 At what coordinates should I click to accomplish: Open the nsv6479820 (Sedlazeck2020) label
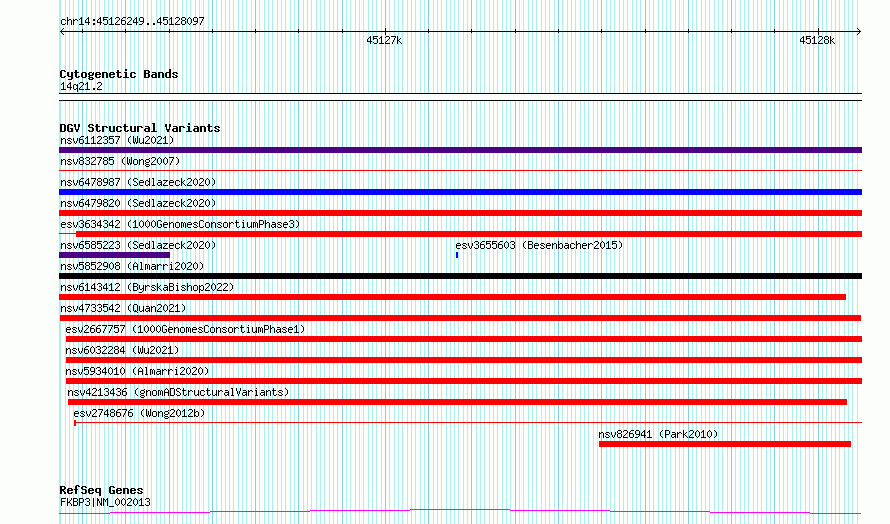(138, 203)
